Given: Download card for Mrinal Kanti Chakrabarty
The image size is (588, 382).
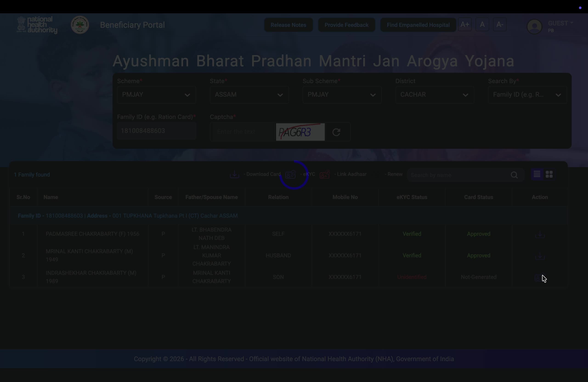Looking at the screenshot, I should 540,256.
